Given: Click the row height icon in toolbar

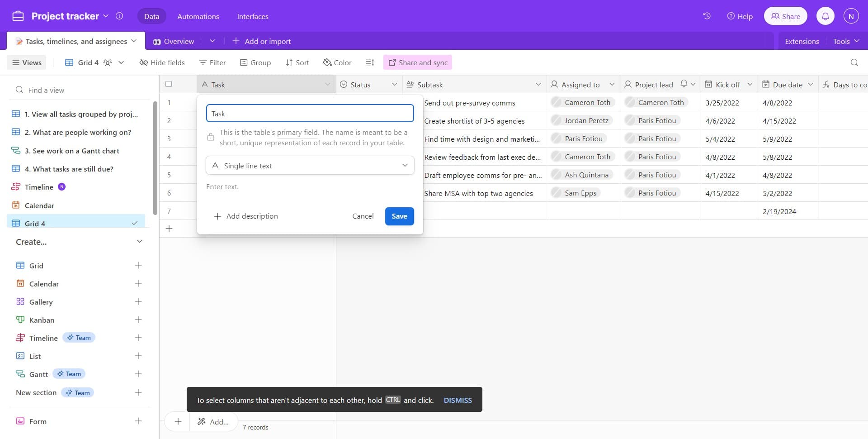Looking at the screenshot, I should pyautogui.click(x=370, y=62).
